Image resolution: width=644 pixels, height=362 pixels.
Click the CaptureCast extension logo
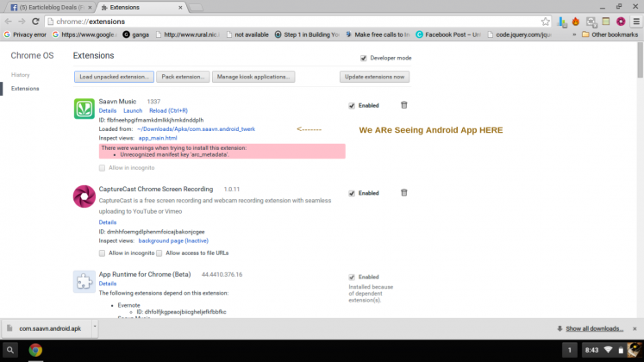tap(84, 197)
